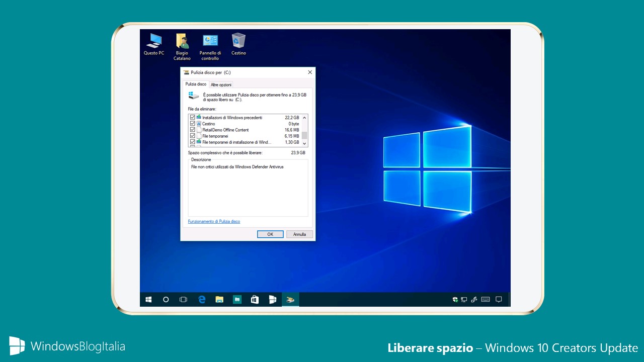Click the icon of Installazioni di Windows precedenti row
The image size is (644, 362).
pos(199,117)
